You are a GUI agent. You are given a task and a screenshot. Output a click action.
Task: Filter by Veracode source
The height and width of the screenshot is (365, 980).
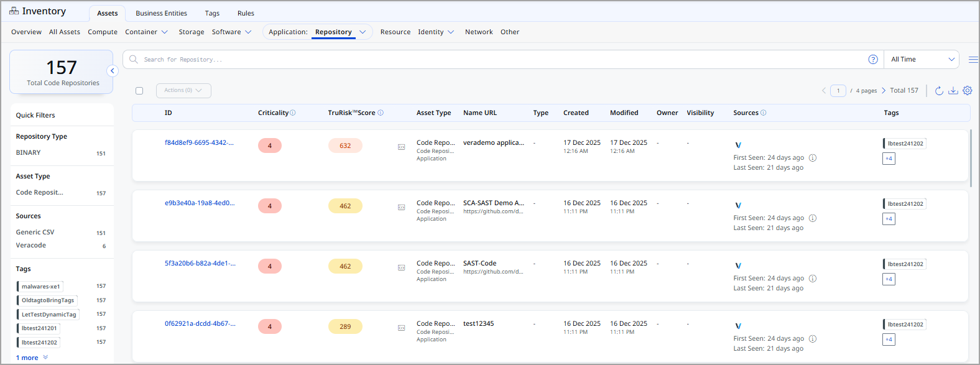pyautogui.click(x=31, y=246)
